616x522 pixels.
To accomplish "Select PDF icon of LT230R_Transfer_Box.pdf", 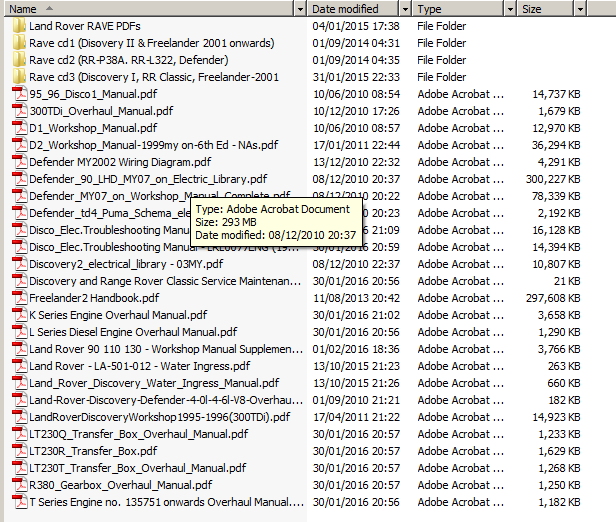I will 19,451.
